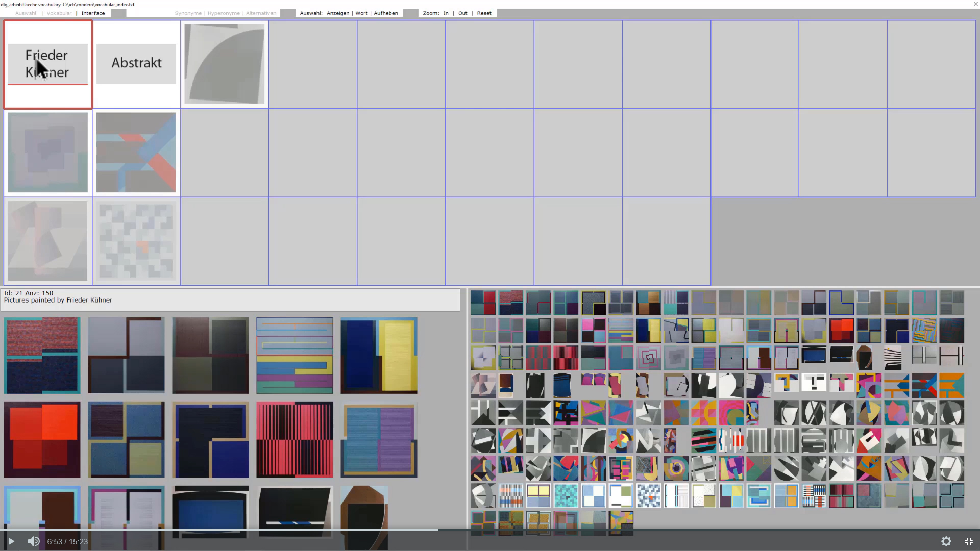Click Zoom Out
The image size is (980, 551).
[x=462, y=13]
